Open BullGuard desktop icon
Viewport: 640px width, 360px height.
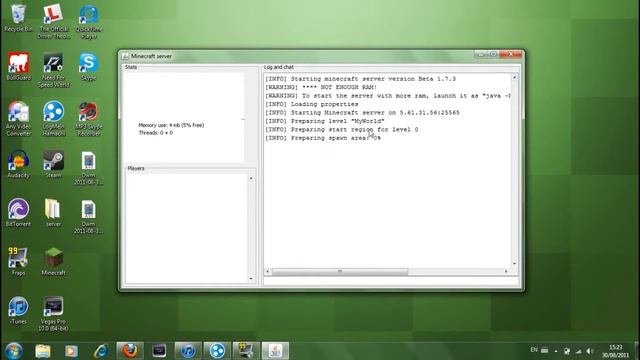18,67
